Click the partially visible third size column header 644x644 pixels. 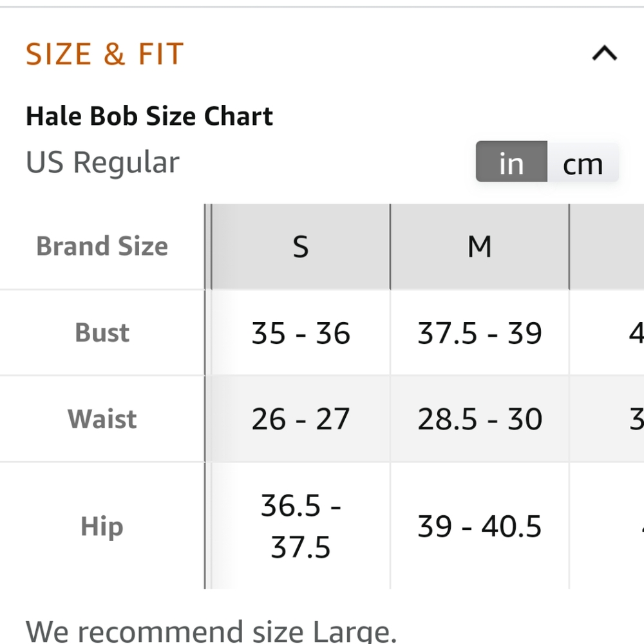[607, 247]
